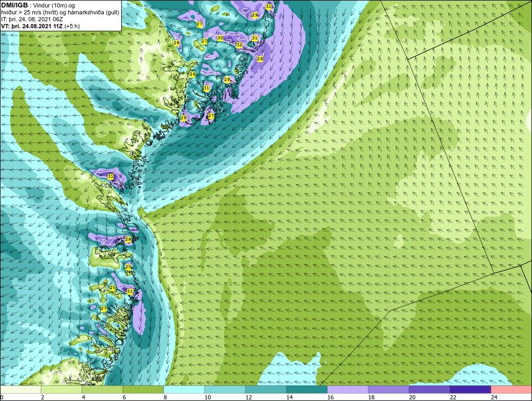Click the pale 0–2 m/s legend swatch
Screen dimensions: 532x401
click(x=21, y=389)
